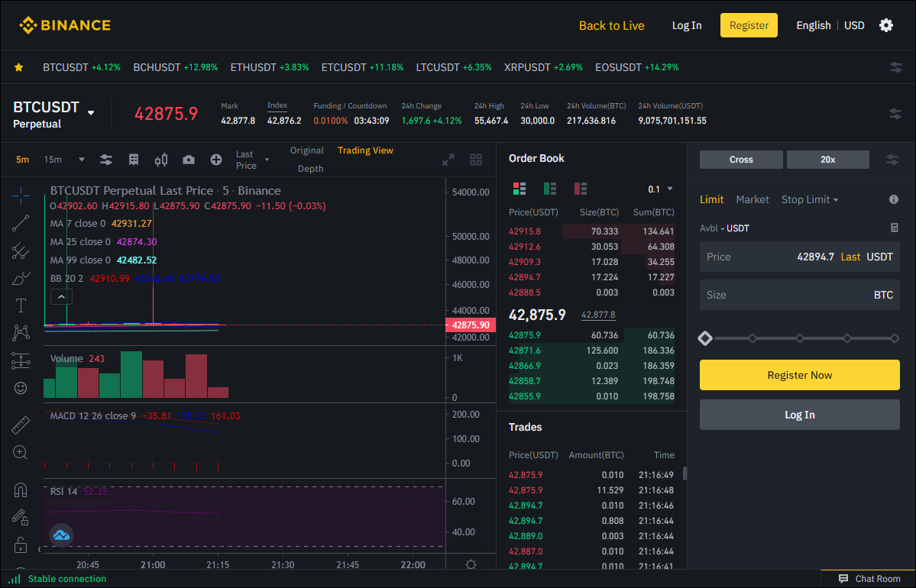Select the brush drawing tool

pyautogui.click(x=21, y=278)
